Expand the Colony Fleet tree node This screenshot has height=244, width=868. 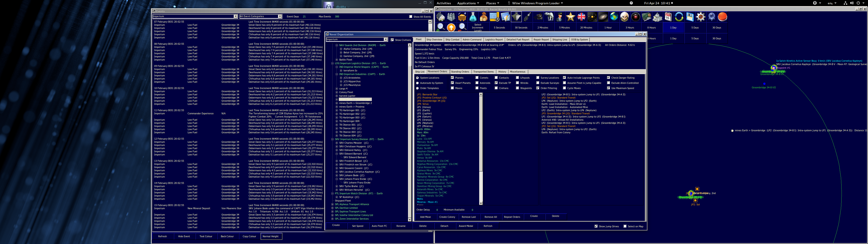coord(337,92)
